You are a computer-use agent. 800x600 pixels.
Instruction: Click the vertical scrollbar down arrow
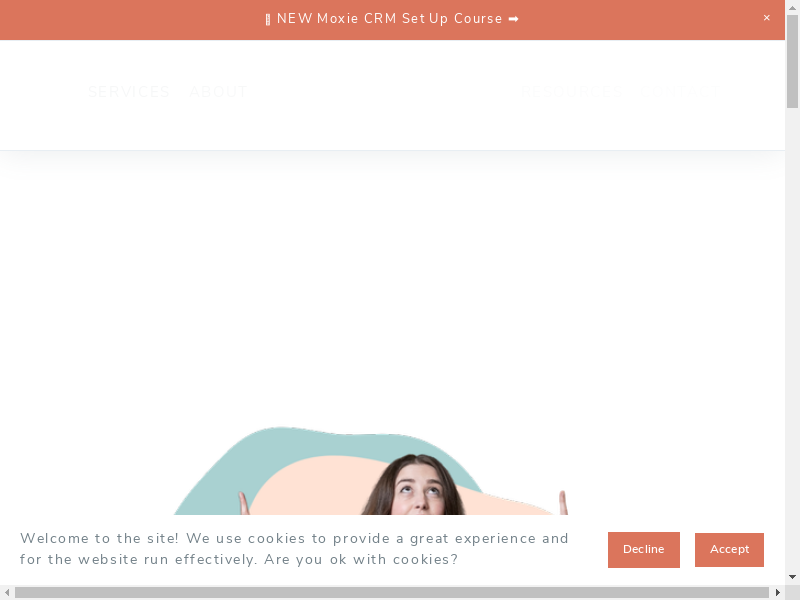tap(792, 577)
